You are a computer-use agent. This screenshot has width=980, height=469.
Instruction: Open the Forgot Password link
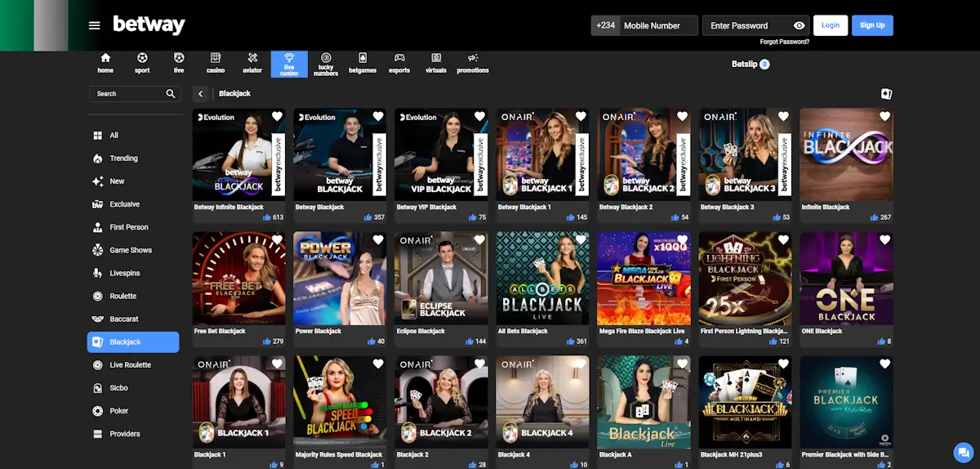pos(784,42)
